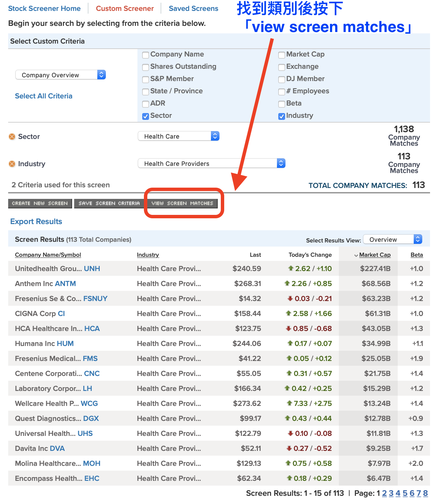
Task: Go to results page 6
Action: click(412, 493)
